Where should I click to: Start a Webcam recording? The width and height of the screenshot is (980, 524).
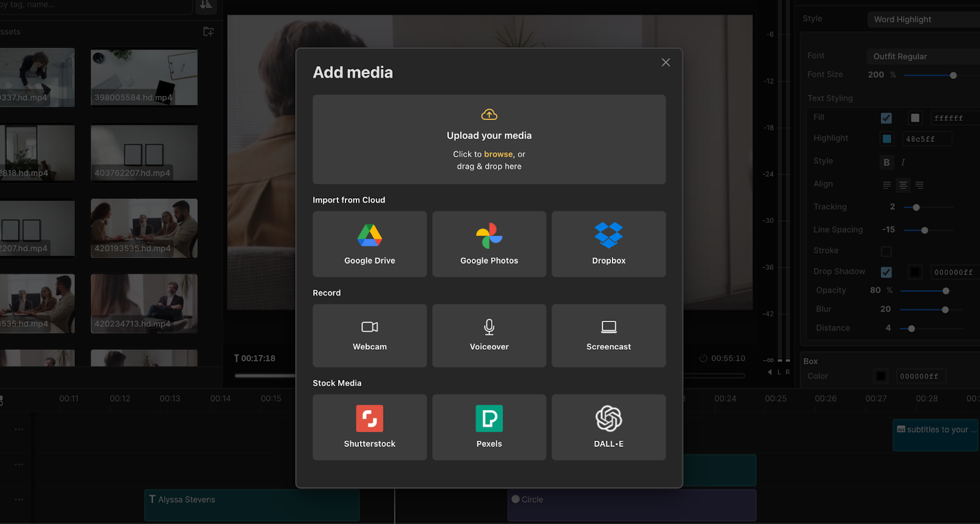coord(369,335)
